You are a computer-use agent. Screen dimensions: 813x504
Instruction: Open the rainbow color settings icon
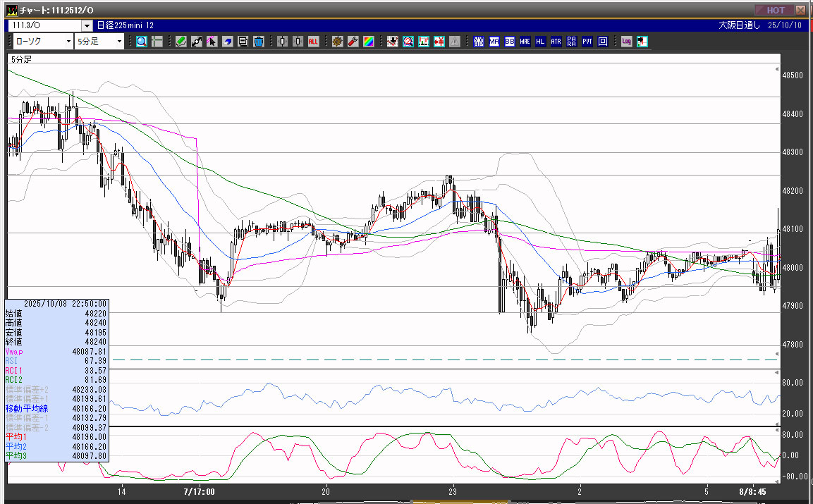coord(368,42)
